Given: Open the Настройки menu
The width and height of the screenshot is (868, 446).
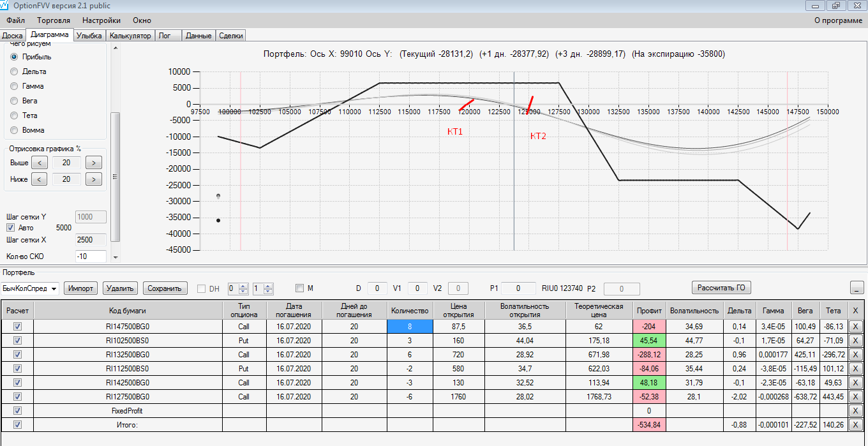Looking at the screenshot, I should click(101, 20).
